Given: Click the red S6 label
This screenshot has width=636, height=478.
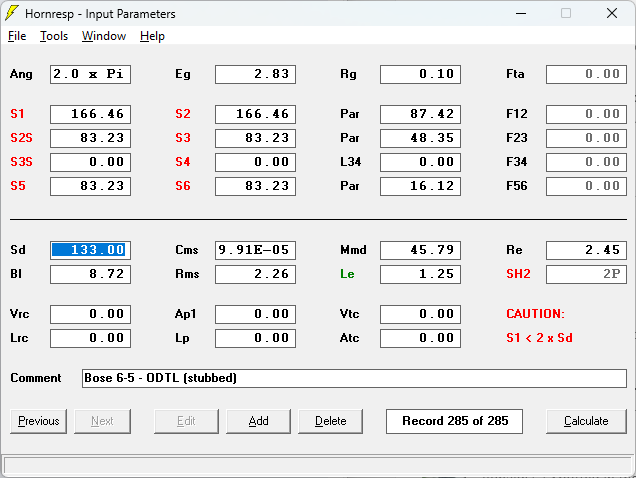Looking at the screenshot, I should [183, 185].
